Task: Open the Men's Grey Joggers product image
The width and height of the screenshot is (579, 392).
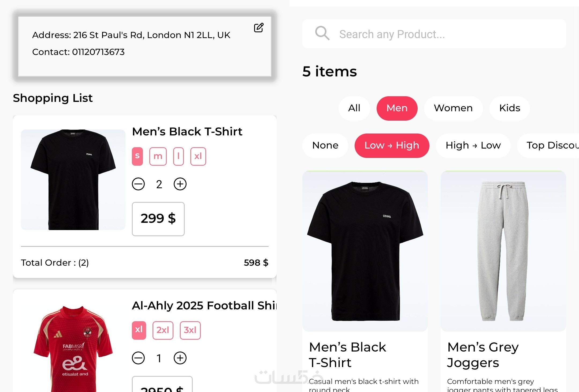Action: [x=503, y=251]
